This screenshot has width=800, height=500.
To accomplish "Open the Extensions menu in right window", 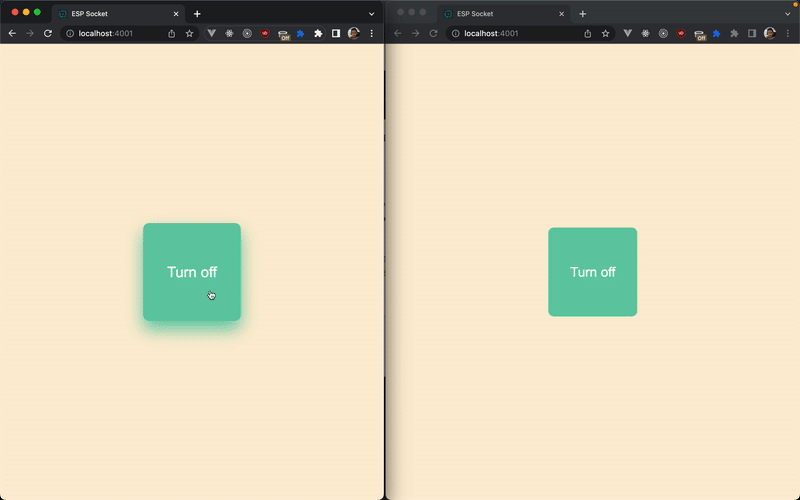I will click(x=735, y=34).
